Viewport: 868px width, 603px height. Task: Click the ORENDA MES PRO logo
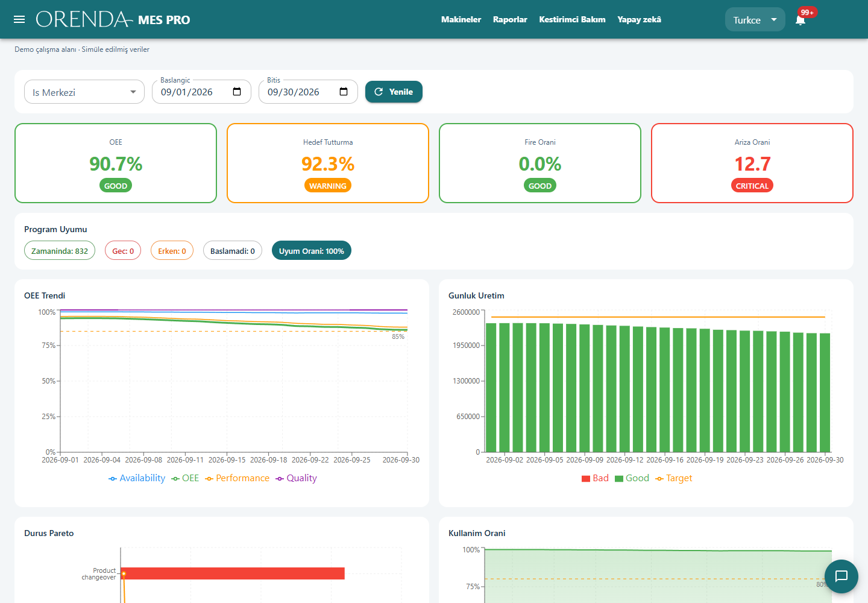pos(113,19)
